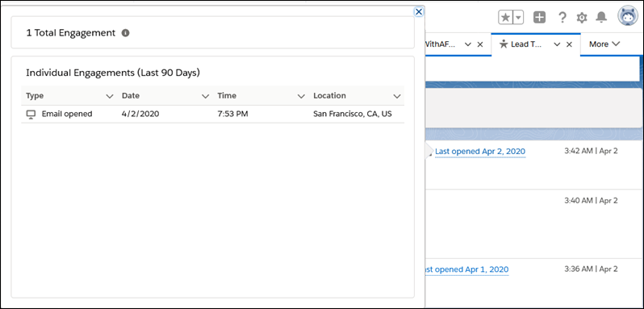Open the notifications bell
644x309 pixels.
(601, 17)
